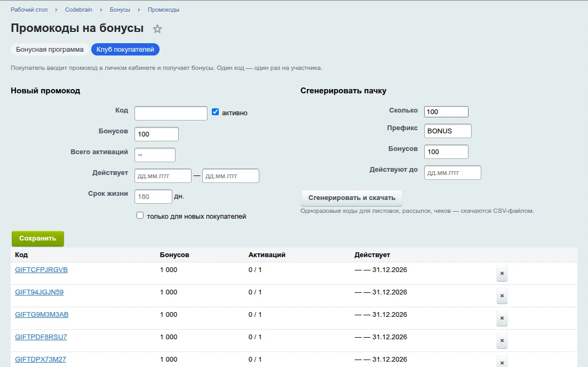Click "Сгенерировать и скачать" button

(352, 198)
